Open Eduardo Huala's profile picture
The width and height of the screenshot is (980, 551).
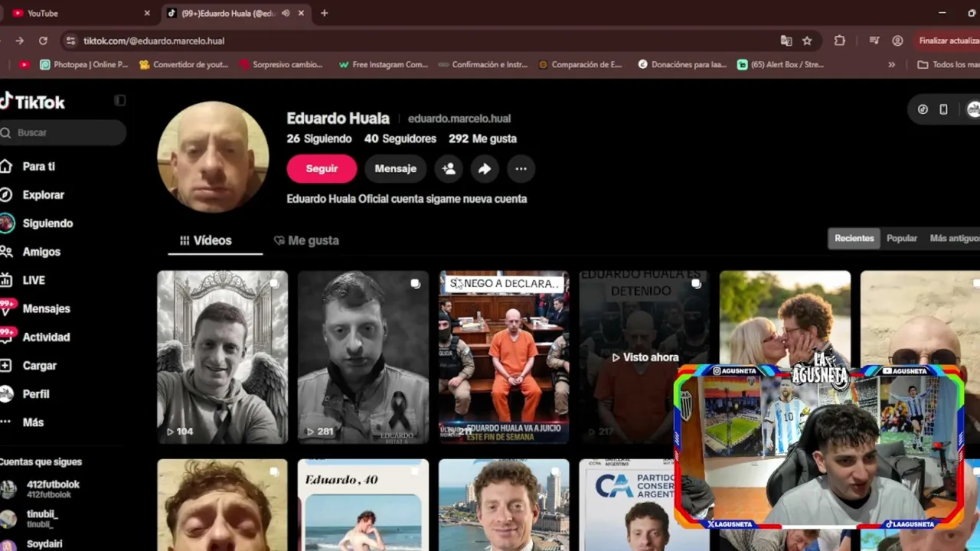pyautogui.click(x=213, y=157)
